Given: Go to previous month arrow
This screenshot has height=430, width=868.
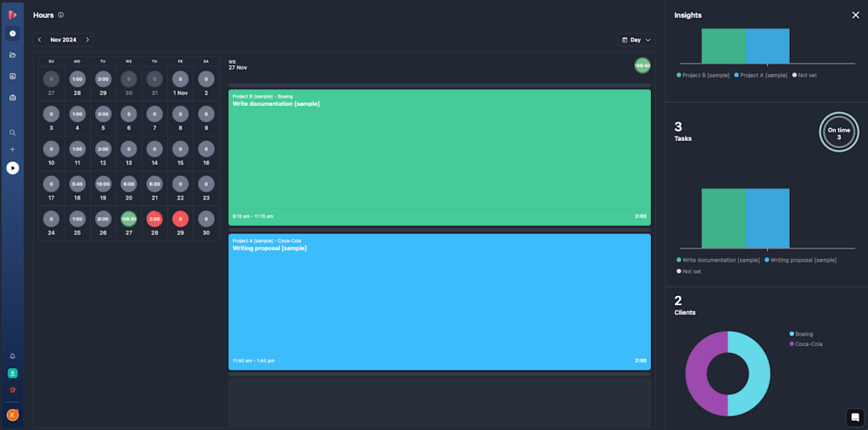Looking at the screenshot, I should (39, 40).
